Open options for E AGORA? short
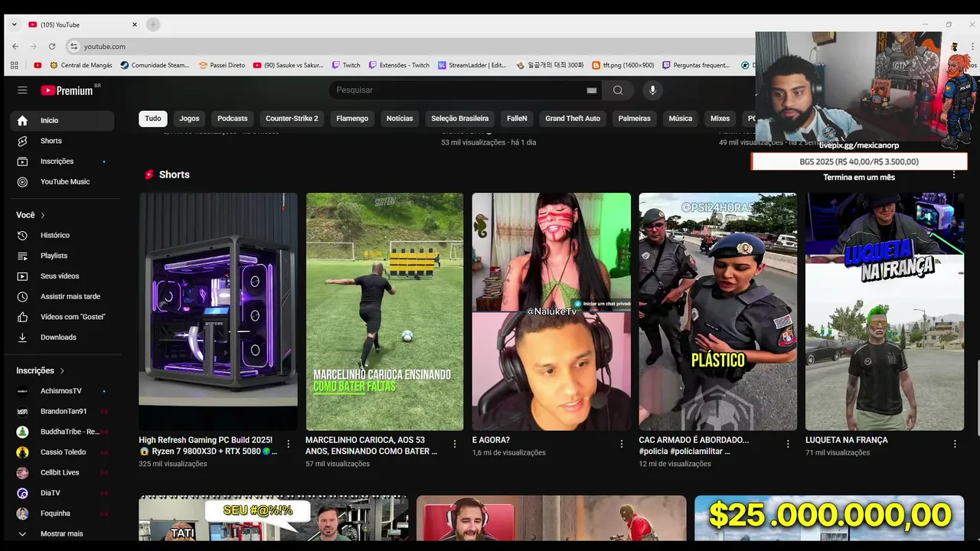Viewport: 980px width, 551px height. point(621,444)
